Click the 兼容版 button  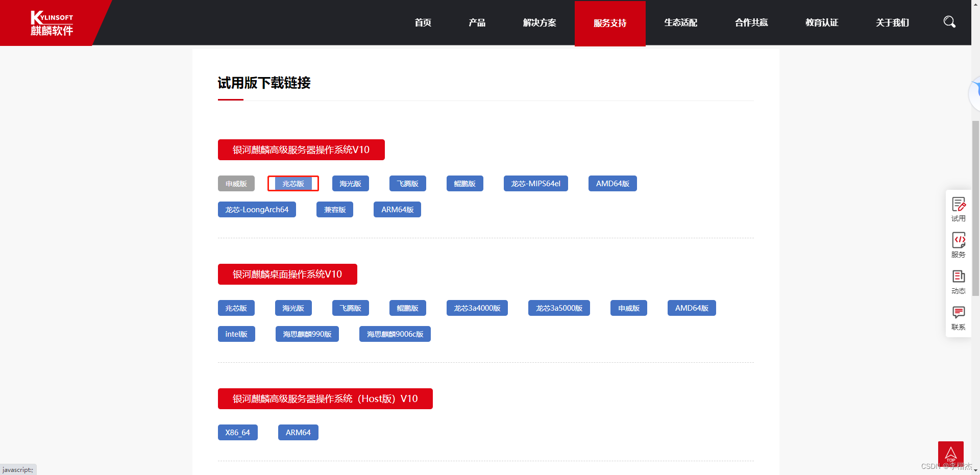click(335, 210)
